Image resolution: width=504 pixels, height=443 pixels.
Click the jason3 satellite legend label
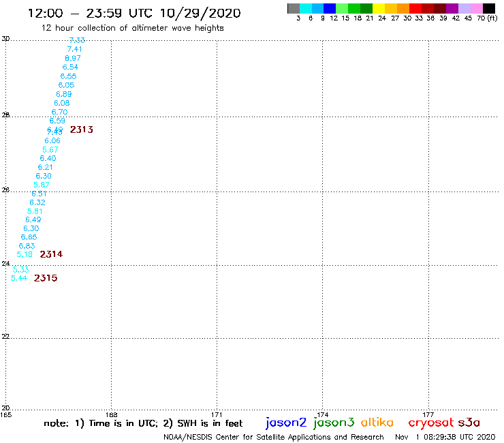coord(334,423)
